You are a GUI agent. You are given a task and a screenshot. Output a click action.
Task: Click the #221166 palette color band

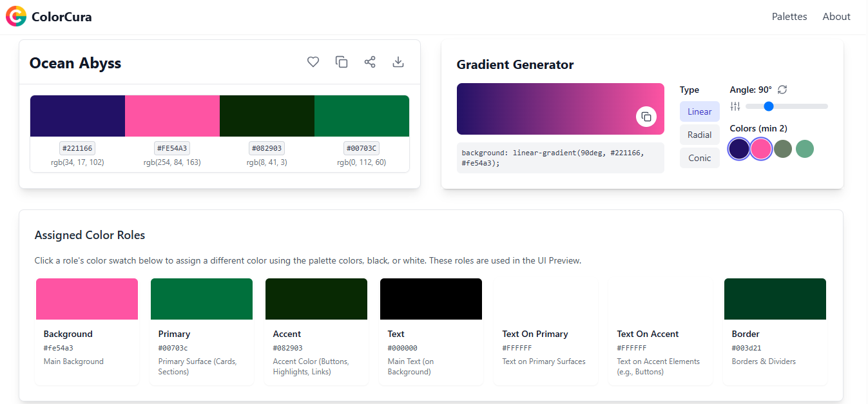[77, 116]
